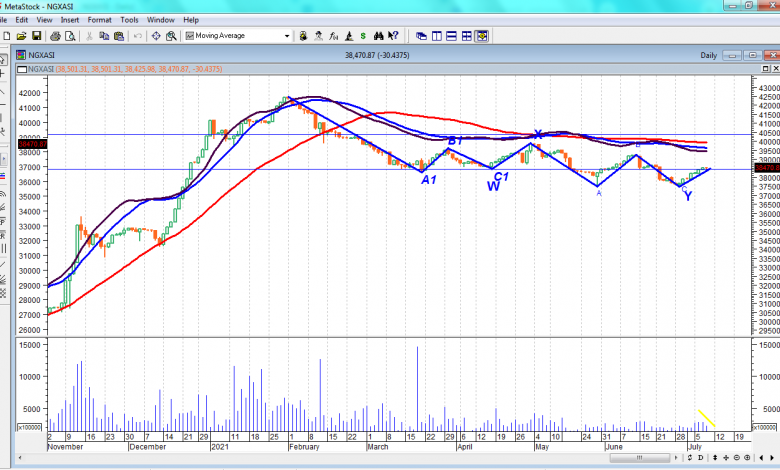Click the 38,470.87 price readout
780x470 pixels.
(377, 55)
